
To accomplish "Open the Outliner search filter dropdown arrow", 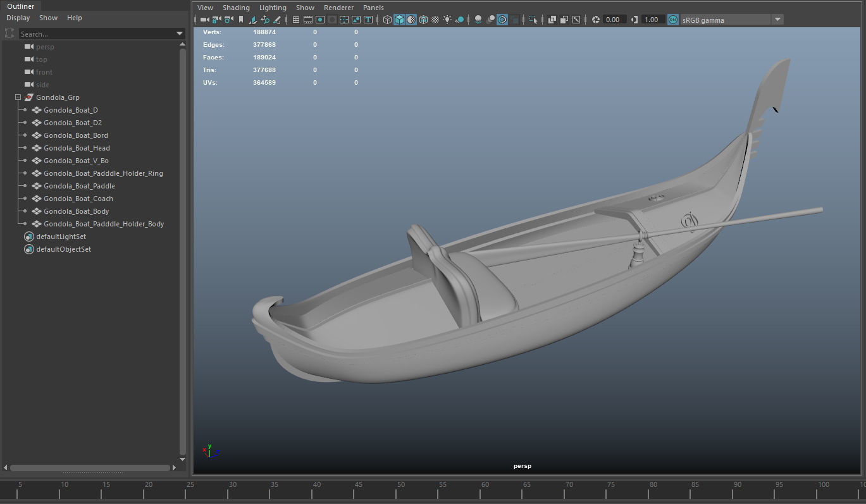I will pos(180,34).
